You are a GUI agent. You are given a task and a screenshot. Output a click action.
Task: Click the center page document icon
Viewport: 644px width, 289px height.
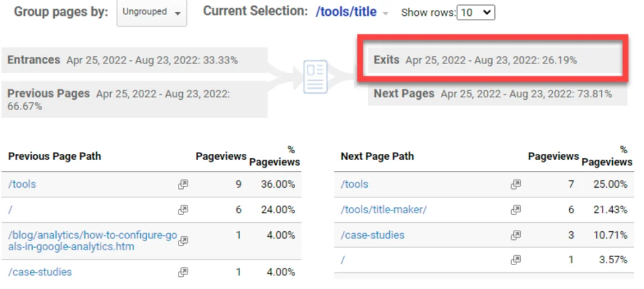316,77
